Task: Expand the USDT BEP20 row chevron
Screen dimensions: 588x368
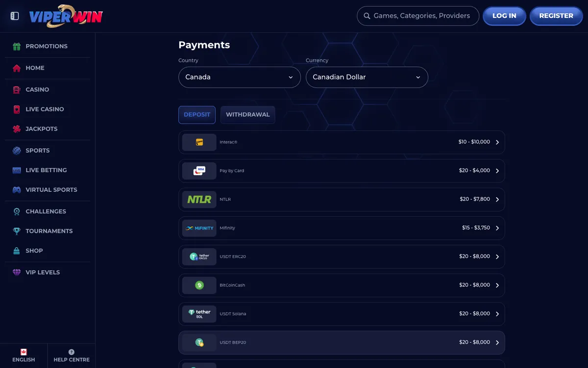Action: [497, 342]
